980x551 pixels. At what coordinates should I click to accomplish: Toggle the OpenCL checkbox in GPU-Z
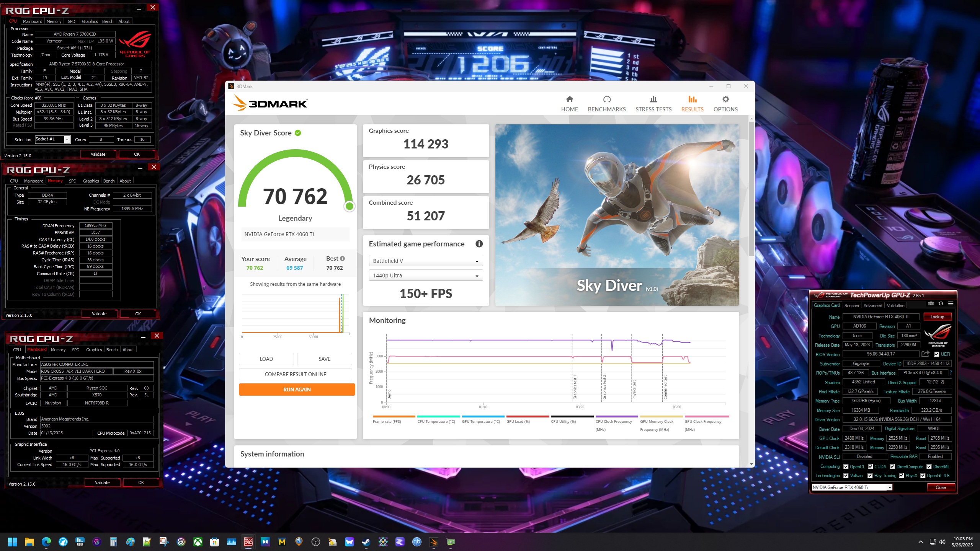pos(846,467)
